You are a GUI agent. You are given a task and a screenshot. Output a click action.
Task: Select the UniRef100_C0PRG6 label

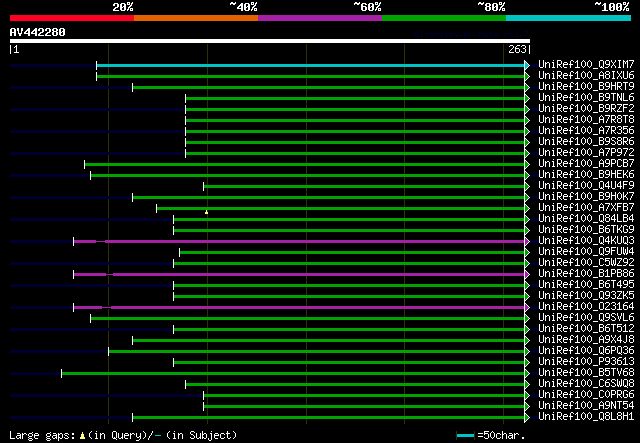click(x=586, y=395)
